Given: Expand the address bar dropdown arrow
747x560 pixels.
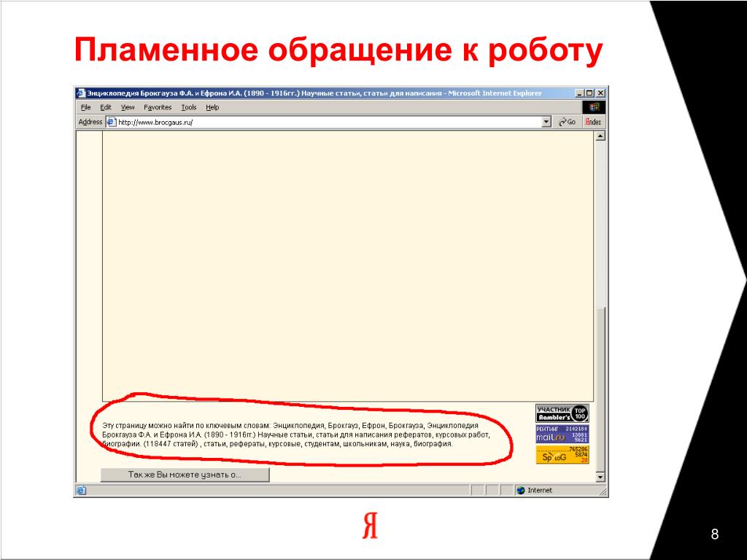Looking at the screenshot, I should pyautogui.click(x=546, y=122).
